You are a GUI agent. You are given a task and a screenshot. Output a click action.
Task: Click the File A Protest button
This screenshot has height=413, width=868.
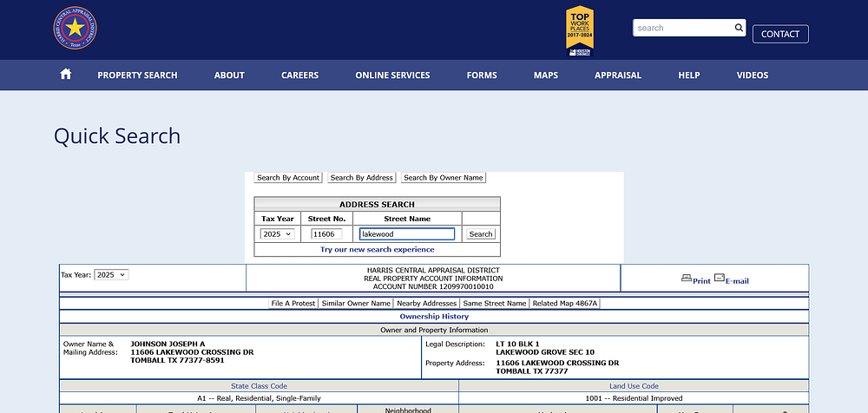(x=293, y=304)
